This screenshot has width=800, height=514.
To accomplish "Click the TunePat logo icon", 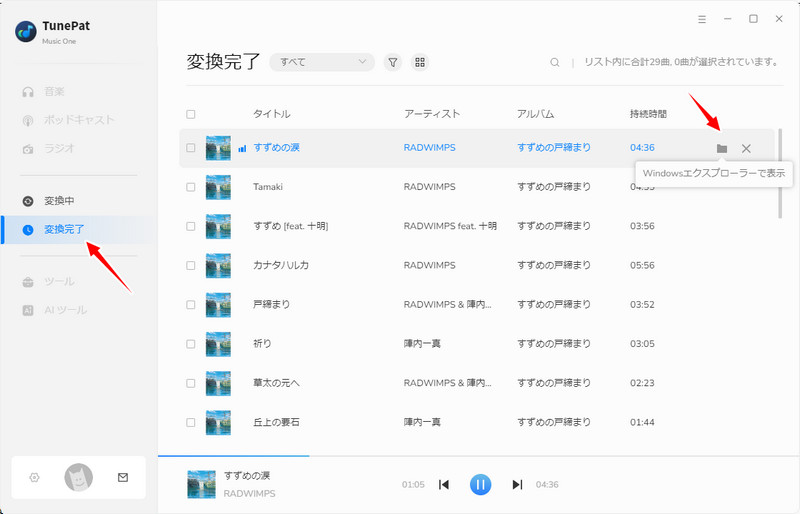I will 26,32.
